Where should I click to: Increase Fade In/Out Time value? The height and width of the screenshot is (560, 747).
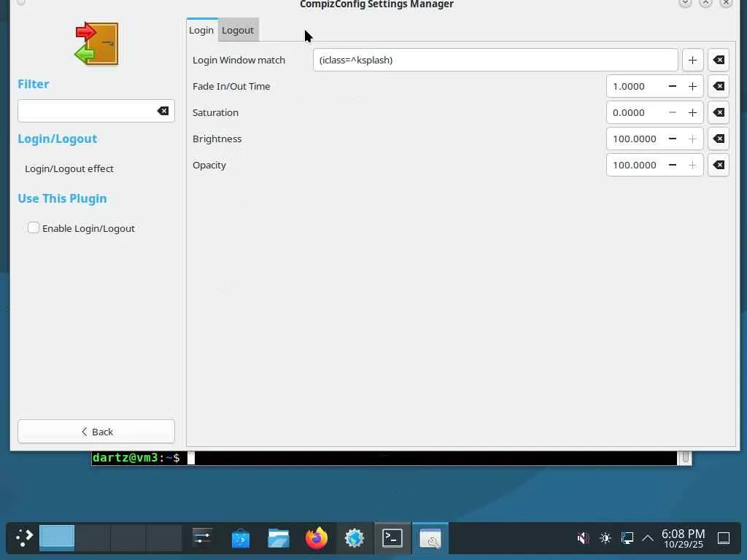(x=693, y=86)
